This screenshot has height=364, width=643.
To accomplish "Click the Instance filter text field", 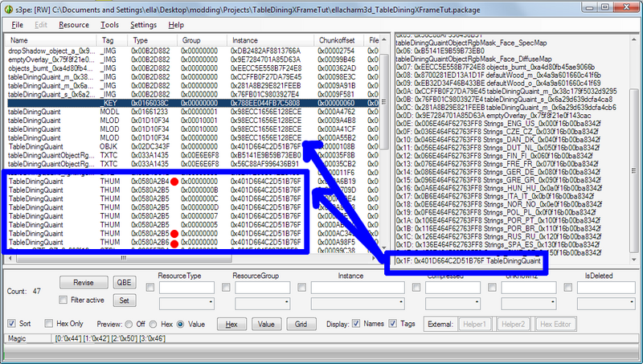I will [x=358, y=288].
